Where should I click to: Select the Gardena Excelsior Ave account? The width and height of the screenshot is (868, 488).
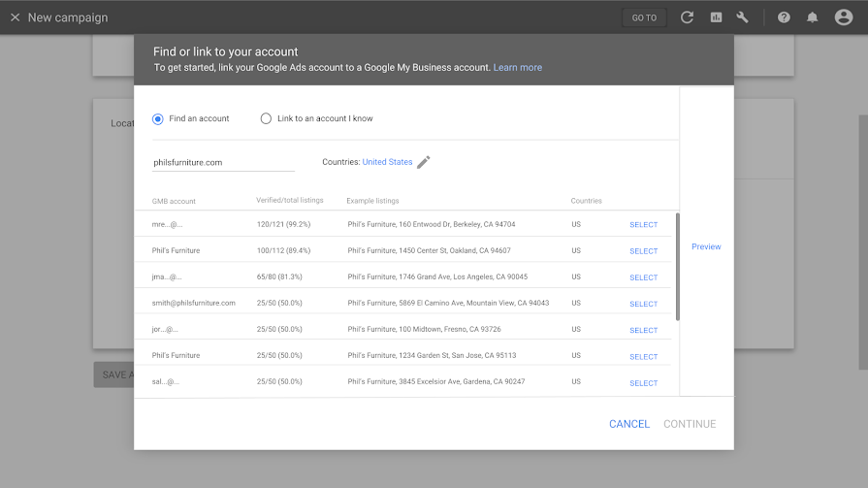[x=643, y=383]
